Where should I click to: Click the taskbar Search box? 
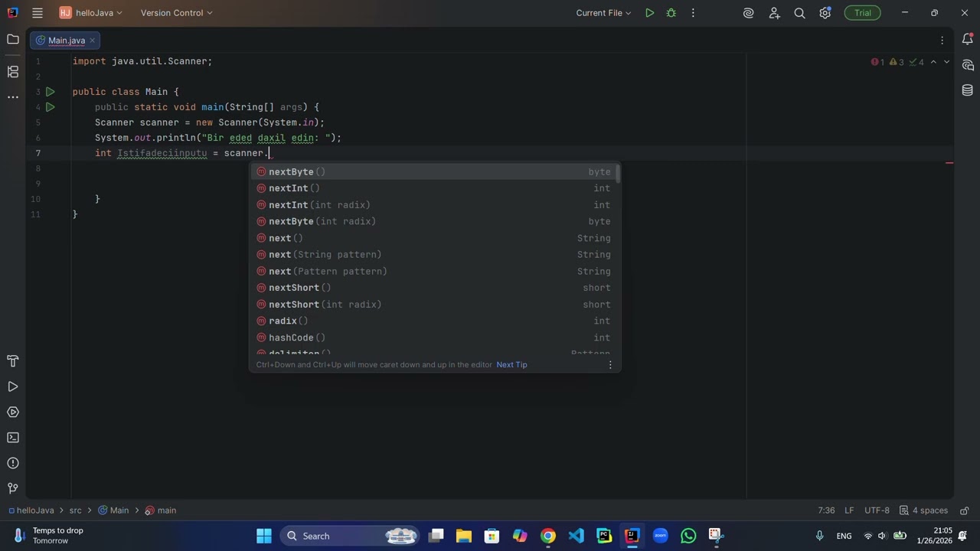click(x=351, y=536)
